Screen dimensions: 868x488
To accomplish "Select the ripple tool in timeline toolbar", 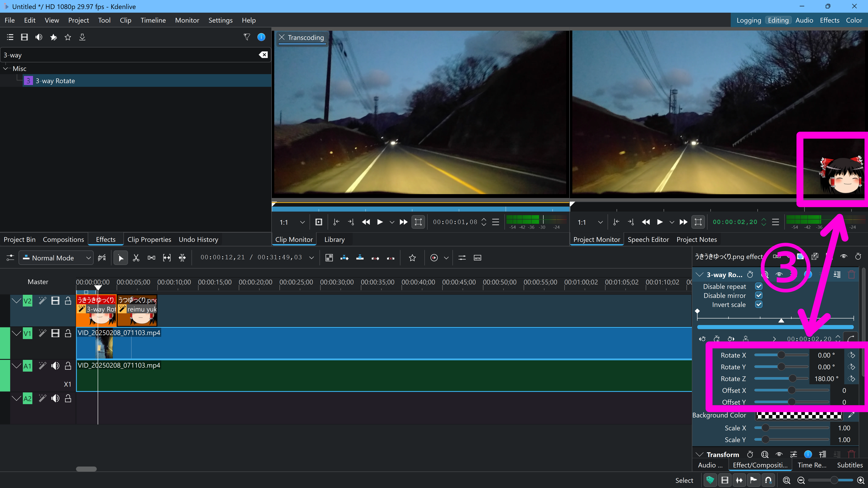I will (x=182, y=258).
